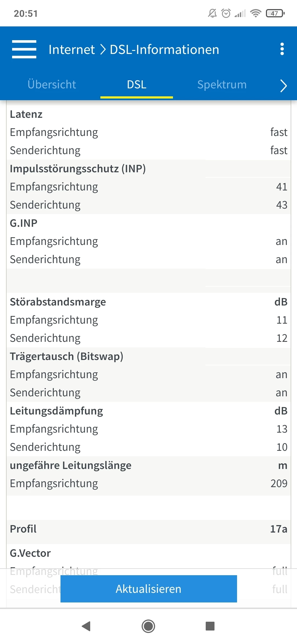Open the hamburger navigation menu
297x644 pixels.
click(x=24, y=49)
